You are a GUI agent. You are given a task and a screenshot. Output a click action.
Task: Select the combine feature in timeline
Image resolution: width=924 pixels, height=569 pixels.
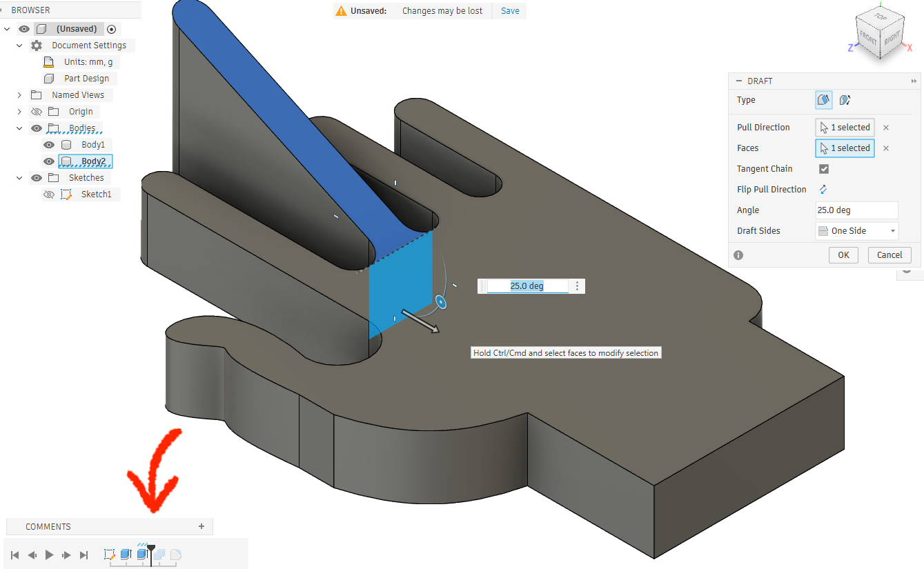159,554
